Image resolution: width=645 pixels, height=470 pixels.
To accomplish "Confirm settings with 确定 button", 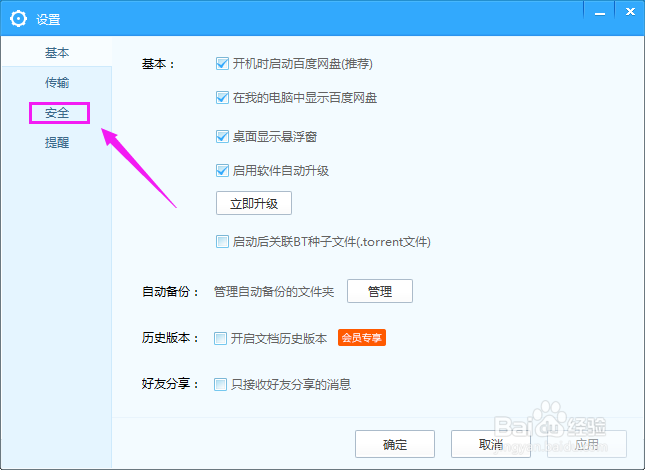I will pyautogui.click(x=395, y=444).
